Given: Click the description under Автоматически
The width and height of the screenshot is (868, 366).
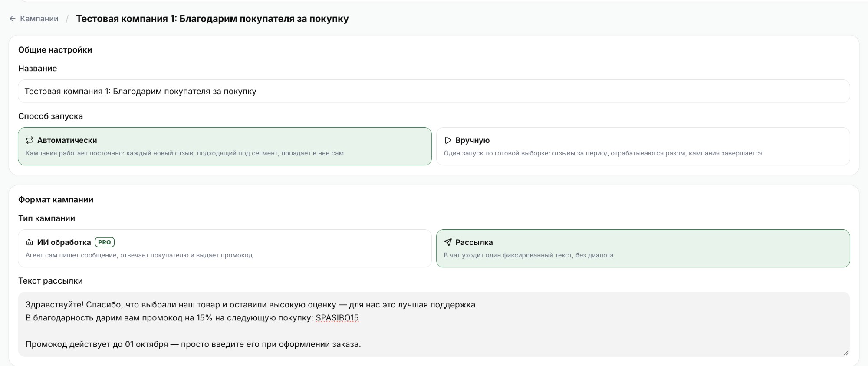Looking at the screenshot, I should coord(184,153).
